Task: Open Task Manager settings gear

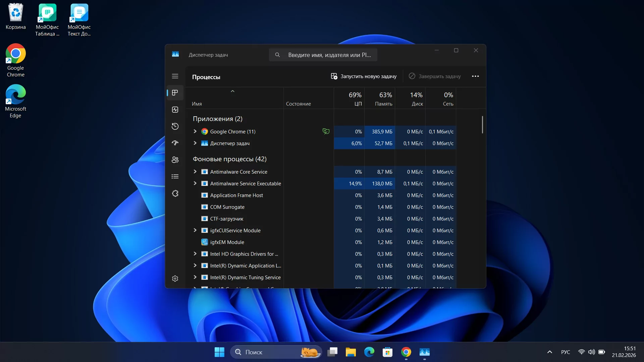Action: coord(175,279)
